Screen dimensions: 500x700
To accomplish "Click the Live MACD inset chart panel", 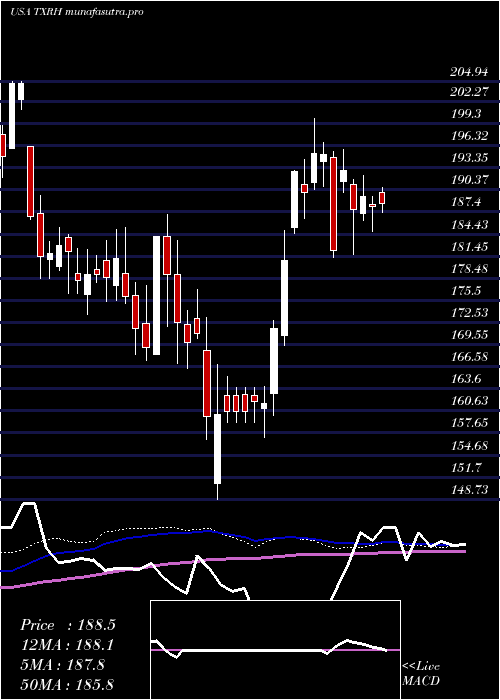I will (275, 650).
